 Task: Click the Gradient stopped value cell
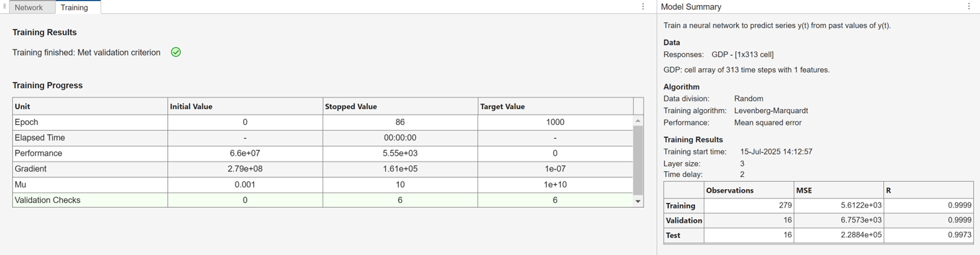(x=401, y=169)
